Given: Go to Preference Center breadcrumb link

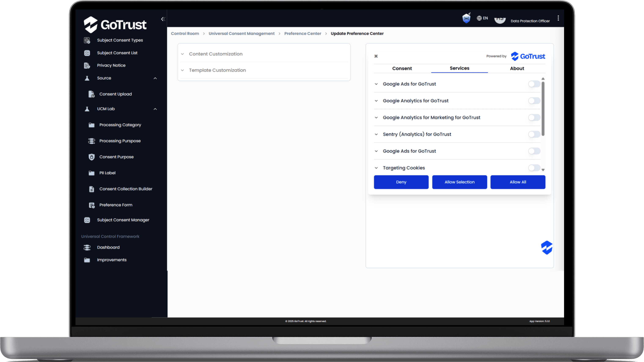Looking at the screenshot, I should coord(302,33).
